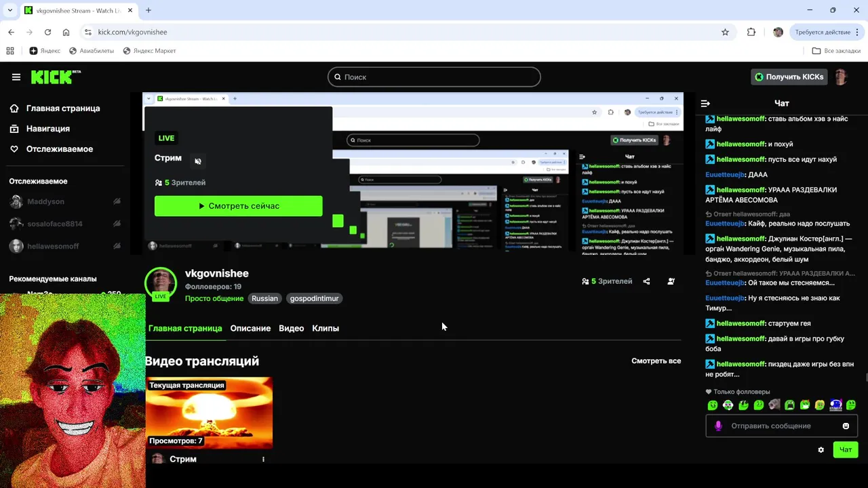Click the Получить KICKs button
868x488 pixels.
click(789, 77)
